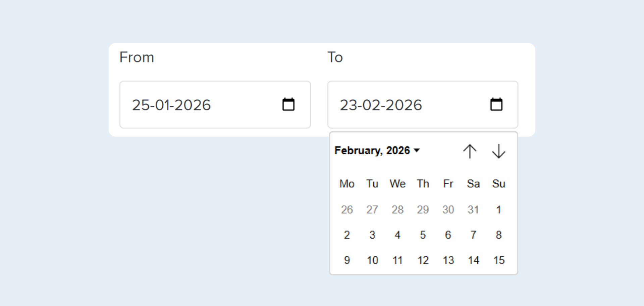This screenshot has height=306, width=644.
Task: Pick February 9 in the calendar
Action: (x=347, y=260)
